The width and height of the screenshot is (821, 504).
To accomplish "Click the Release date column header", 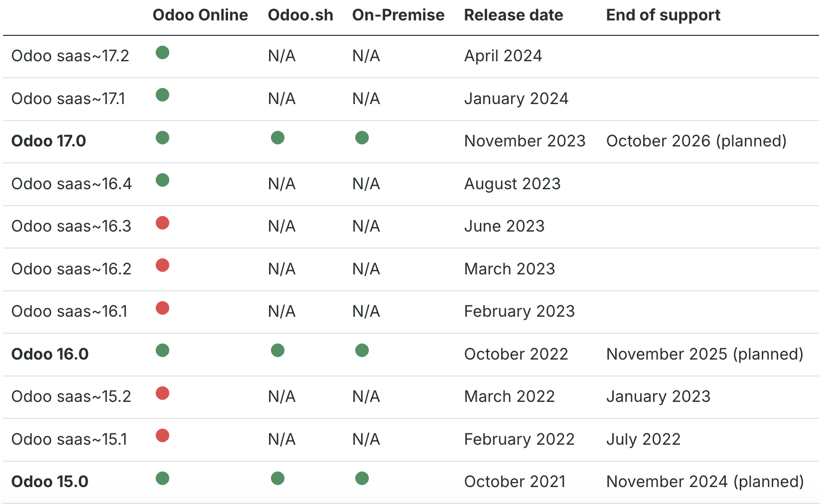I will coord(514,15).
